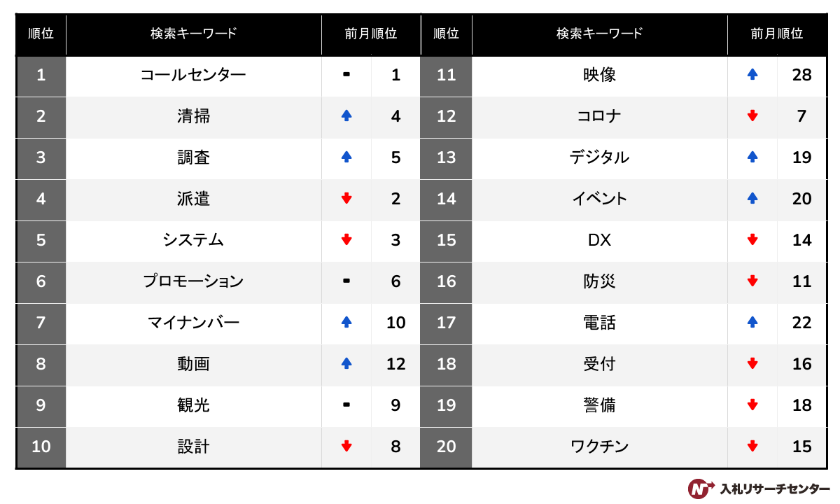Screen dimensions: 840x504
Task: Click previous rank value 28
Action: click(801, 75)
